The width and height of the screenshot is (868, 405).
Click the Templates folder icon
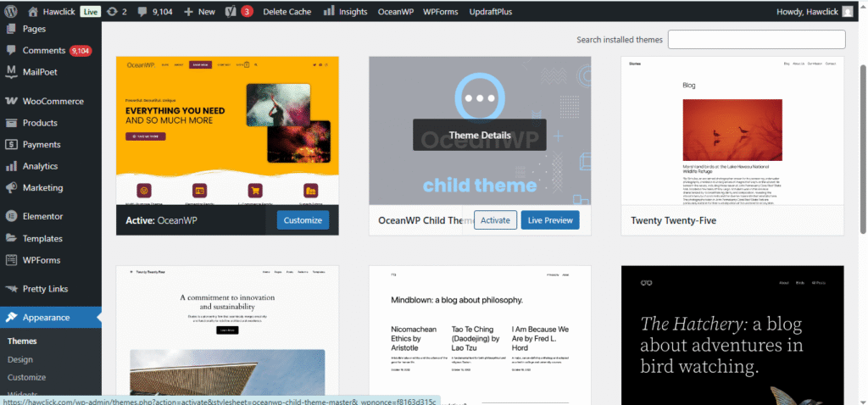pyautogui.click(x=11, y=238)
